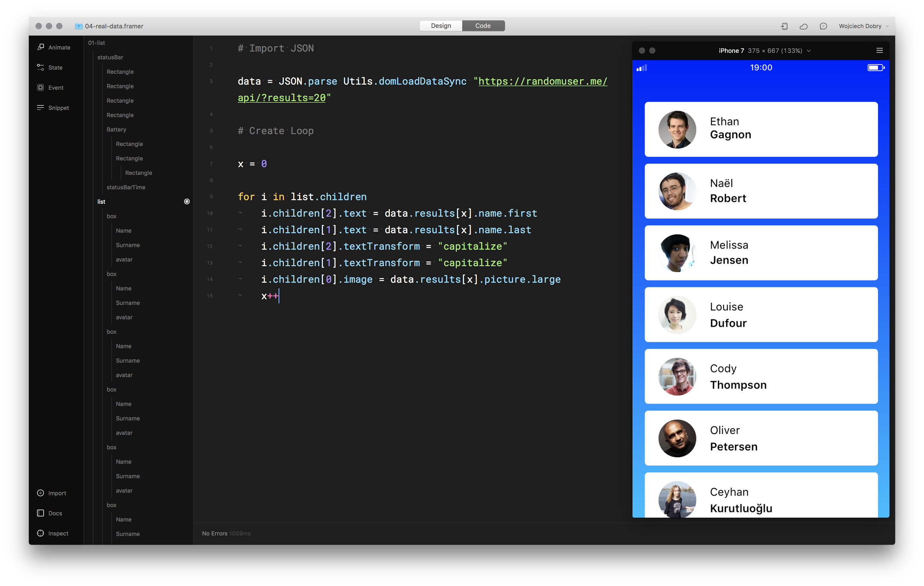Switch to the Code tab
Image resolution: width=924 pixels, height=586 pixels.
(x=483, y=26)
